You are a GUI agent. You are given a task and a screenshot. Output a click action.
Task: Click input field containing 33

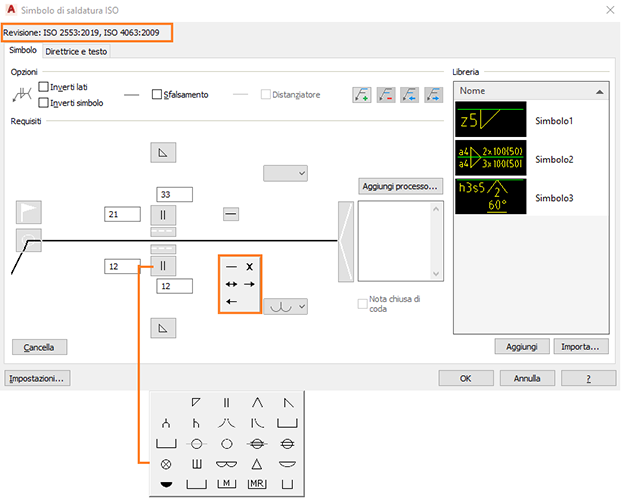[174, 194]
